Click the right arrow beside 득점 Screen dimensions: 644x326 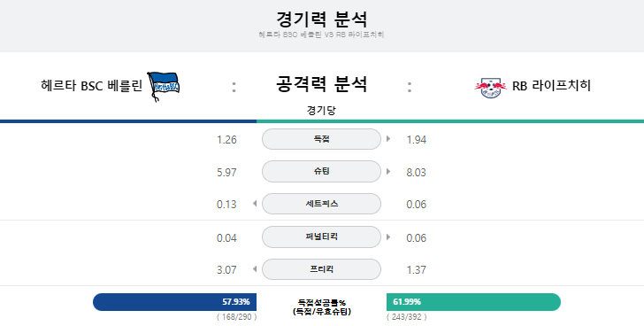coord(388,139)
